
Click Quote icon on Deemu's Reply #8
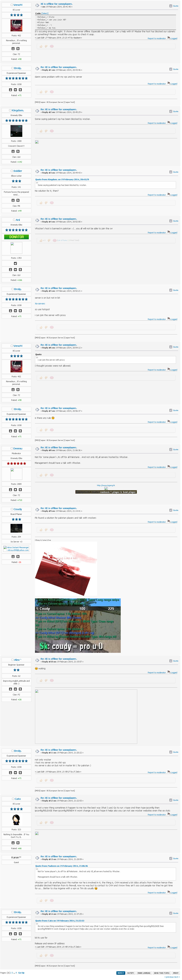[170, 449]
